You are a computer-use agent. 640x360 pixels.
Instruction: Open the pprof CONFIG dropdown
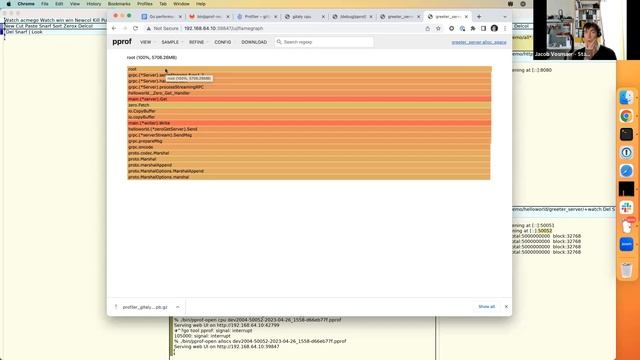pos(224,42)
